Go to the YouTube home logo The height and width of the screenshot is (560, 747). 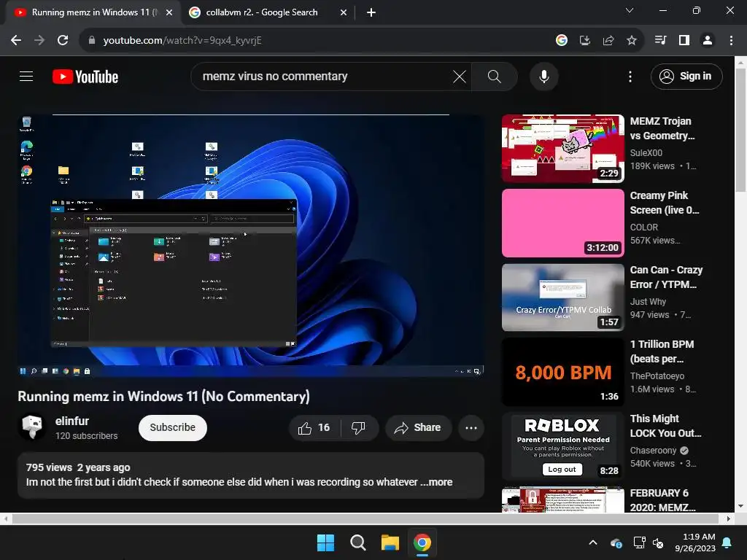[85, 77]
